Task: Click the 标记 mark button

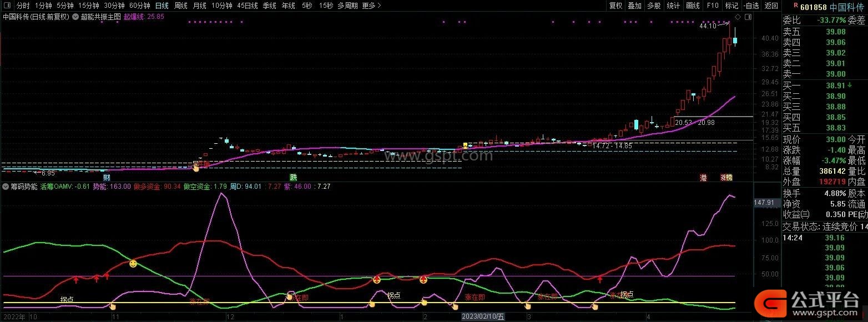Action: click(x=732, y=6)
